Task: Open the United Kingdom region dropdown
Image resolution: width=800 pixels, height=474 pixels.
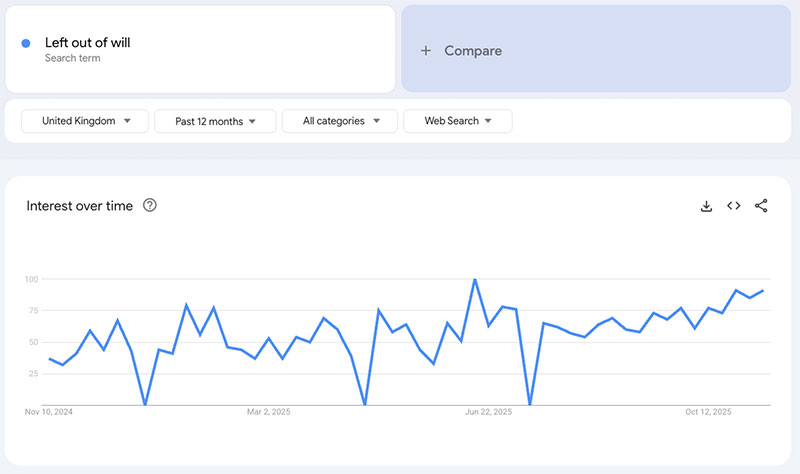Action: point(85,121)
